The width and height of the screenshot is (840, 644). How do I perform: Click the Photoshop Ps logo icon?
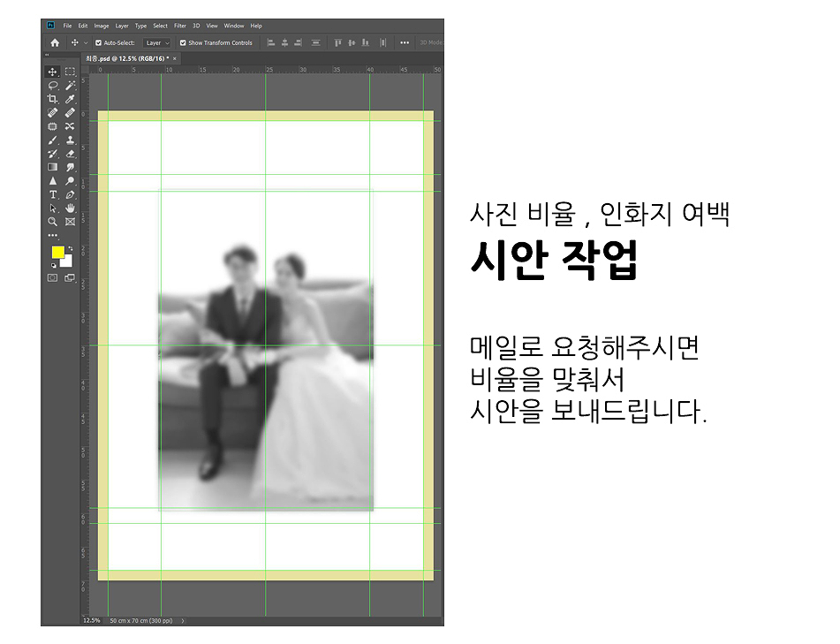click(x=50, y=26)
